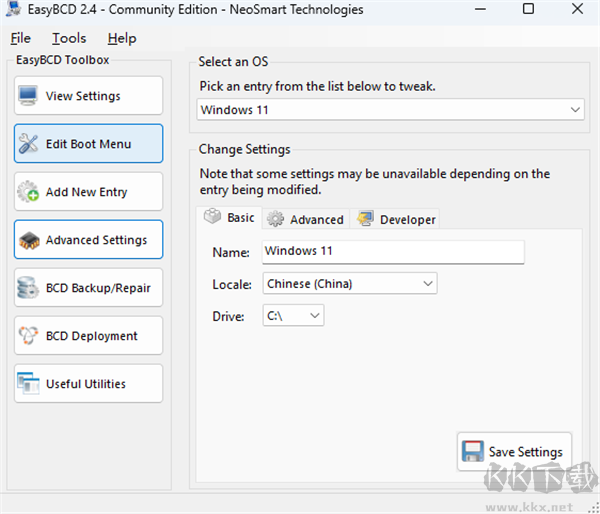Open the File menu
600x514 pixels.
pyautogui.click(x=21, y=38)
